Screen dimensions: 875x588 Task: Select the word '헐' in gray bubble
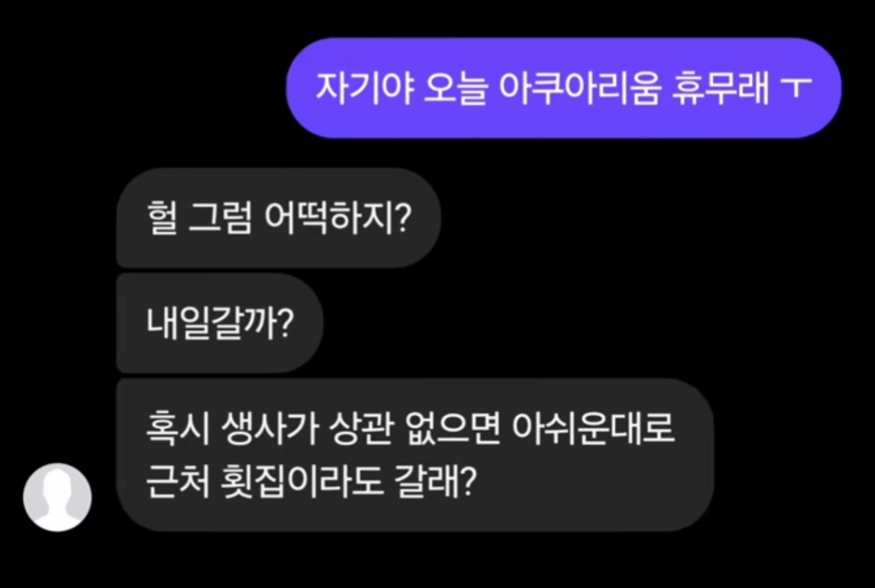(x=162, y=218)
